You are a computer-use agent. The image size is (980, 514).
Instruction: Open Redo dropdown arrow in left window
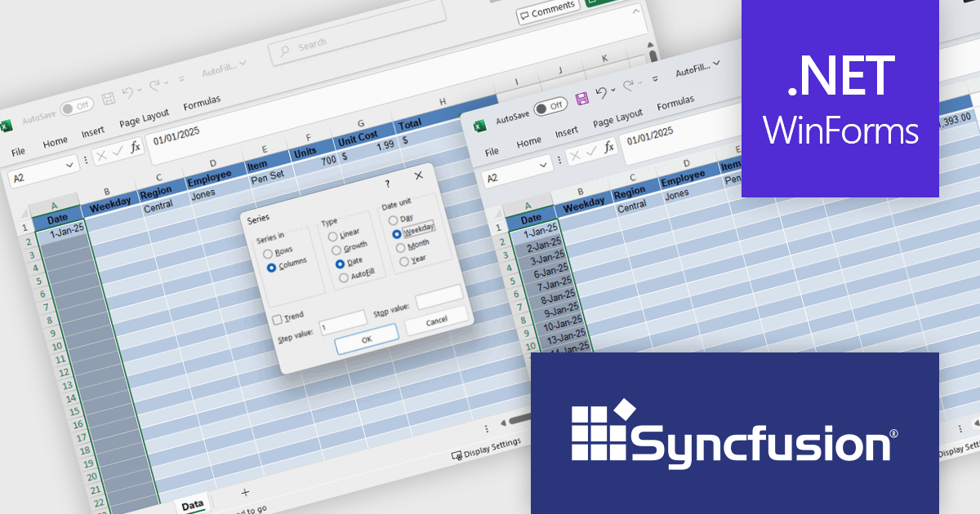pos(167,82)
